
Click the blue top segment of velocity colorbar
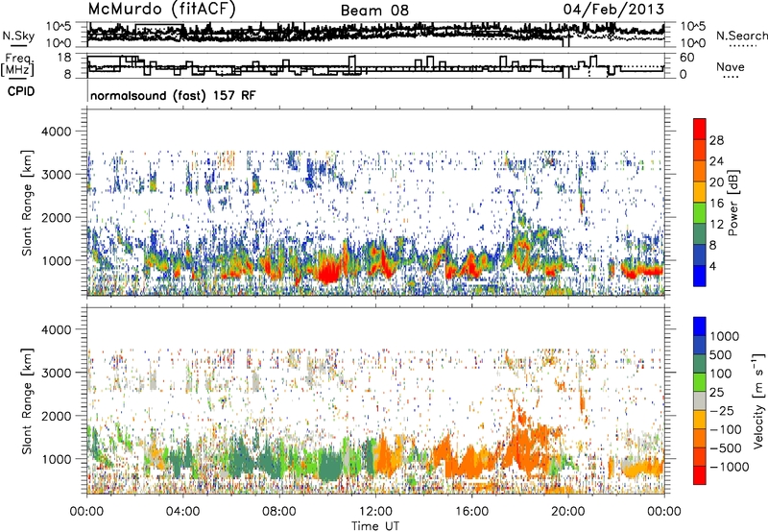tap(700, 326)
